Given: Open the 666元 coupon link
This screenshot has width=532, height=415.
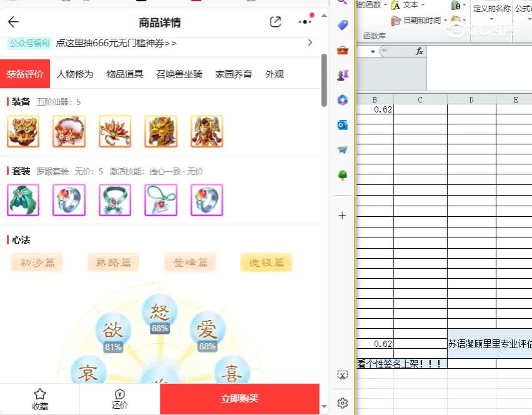Looking at the screenshot, I should coord(116,42).
